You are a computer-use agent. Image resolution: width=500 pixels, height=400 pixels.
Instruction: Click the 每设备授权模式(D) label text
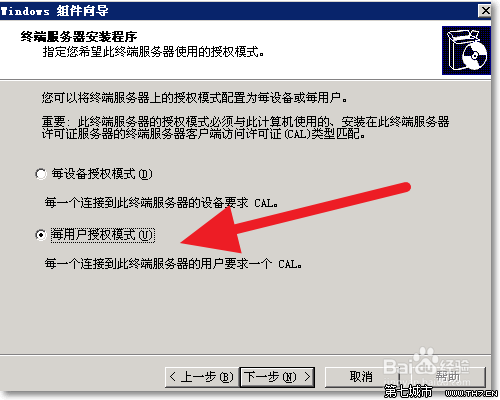click(102, 174)
